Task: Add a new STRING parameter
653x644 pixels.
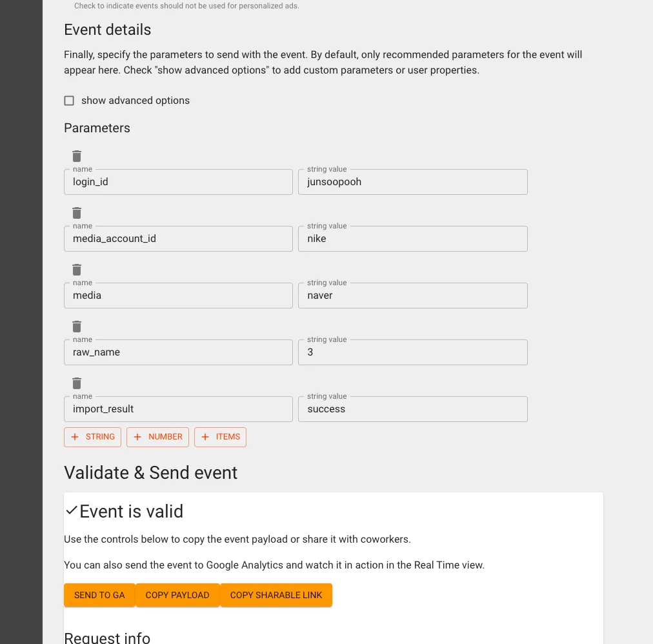Action: pyautogui.click(x=92, y=437)
